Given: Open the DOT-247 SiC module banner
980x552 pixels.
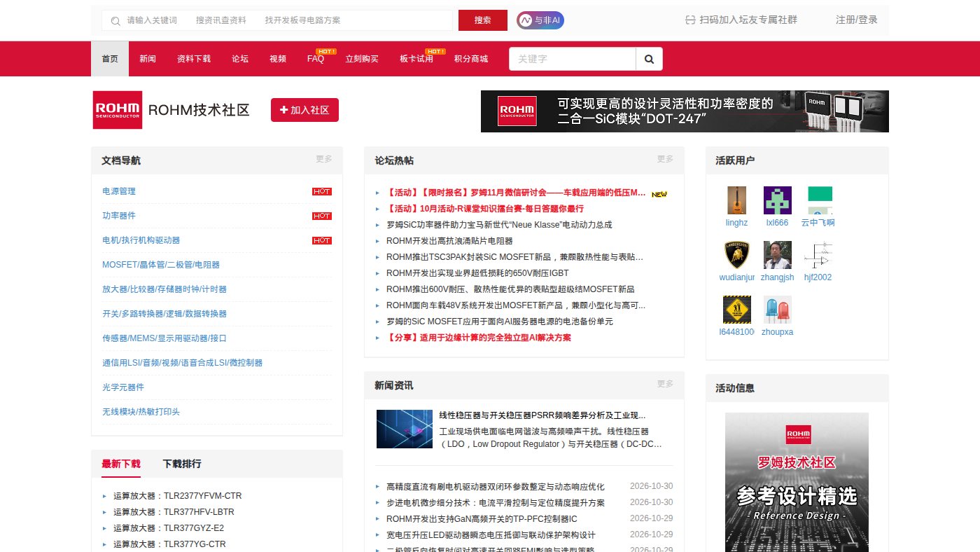Looking at the screenshot, I should (685, 111).
